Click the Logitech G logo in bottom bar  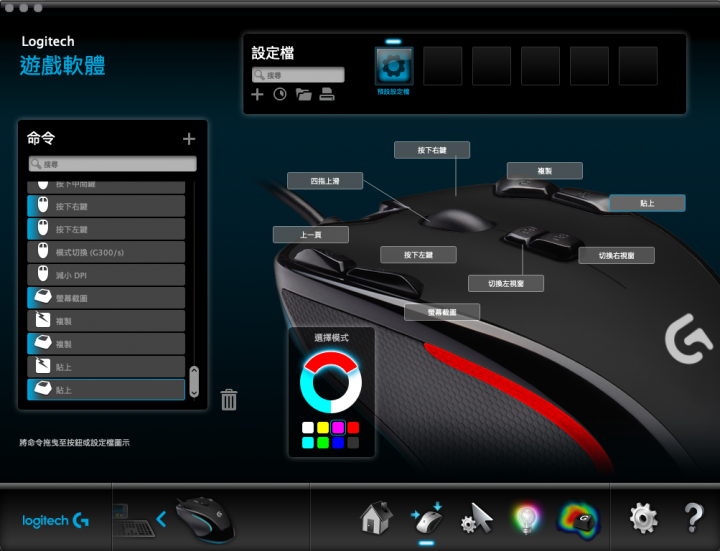coord(56,520)
